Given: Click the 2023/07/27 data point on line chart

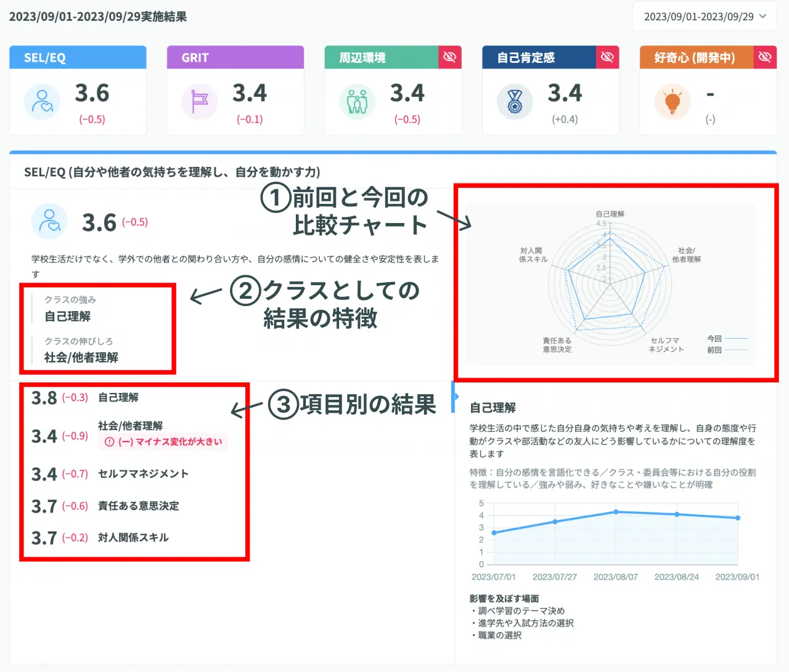Looking at the screenshot, I should (x=555, y=522).
